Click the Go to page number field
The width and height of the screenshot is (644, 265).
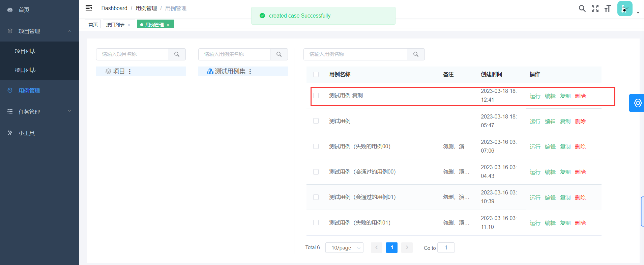[x=446, y=248]
